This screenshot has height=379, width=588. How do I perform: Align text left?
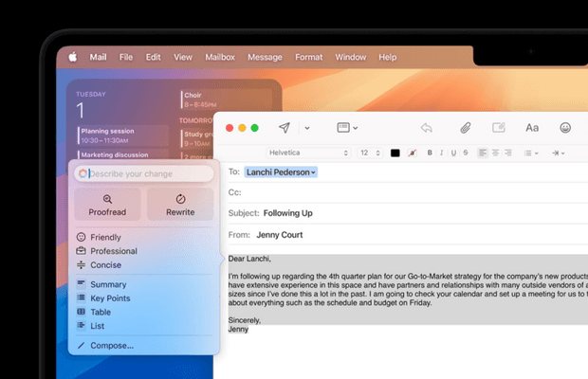[x=483, y=153]
